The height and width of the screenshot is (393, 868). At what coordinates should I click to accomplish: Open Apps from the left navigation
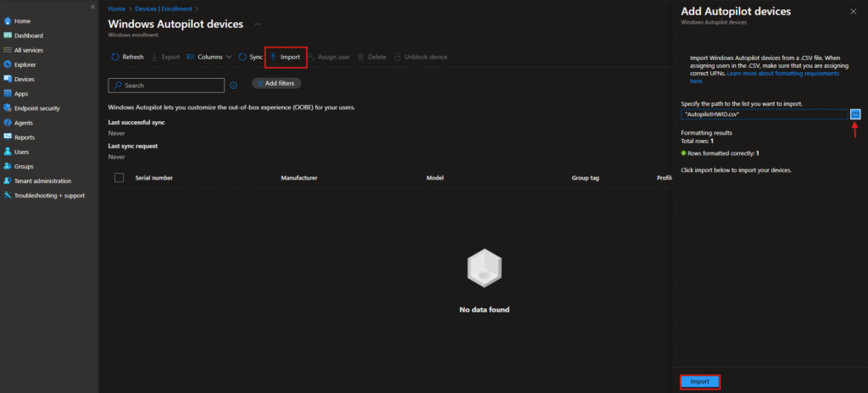(x=21, y=94)
